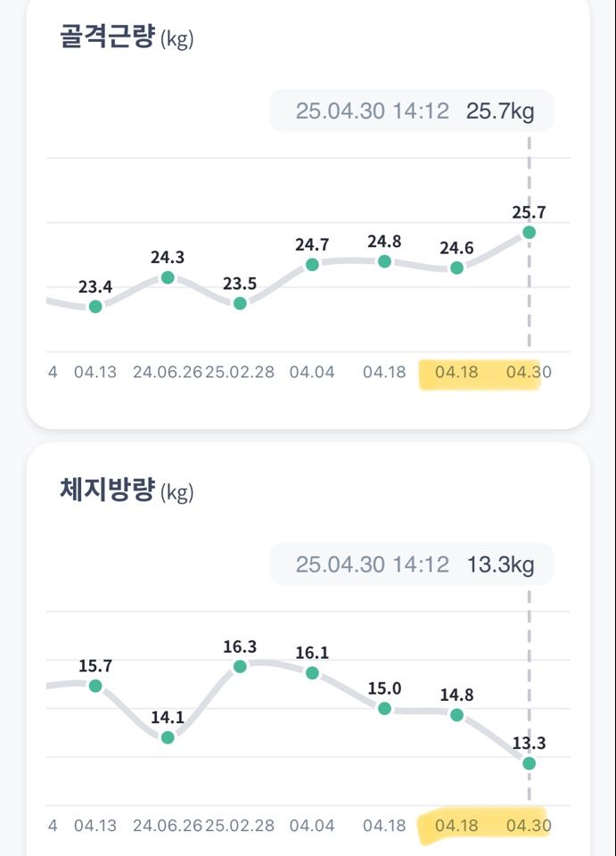Image resolution: width=616 pixels, height=856 pixels.
Task: Select the 15.0 body fat data point
Action: coord(384,709)
